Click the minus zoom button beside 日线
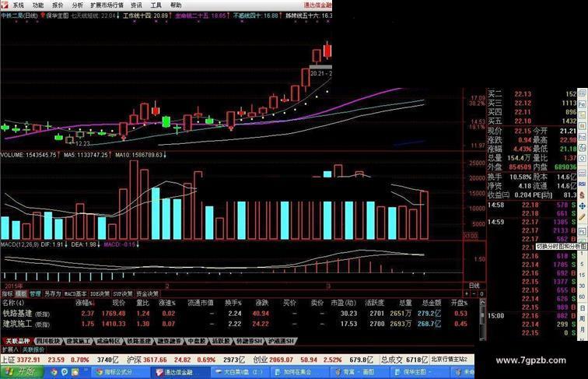Image resolution: width=588 pixels, height=379 pixels. point(474,294)
